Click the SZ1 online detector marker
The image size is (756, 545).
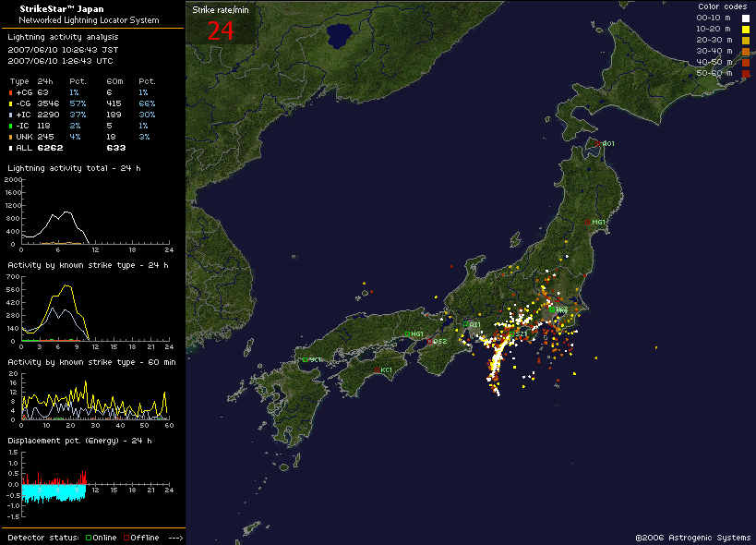point(510,333)
